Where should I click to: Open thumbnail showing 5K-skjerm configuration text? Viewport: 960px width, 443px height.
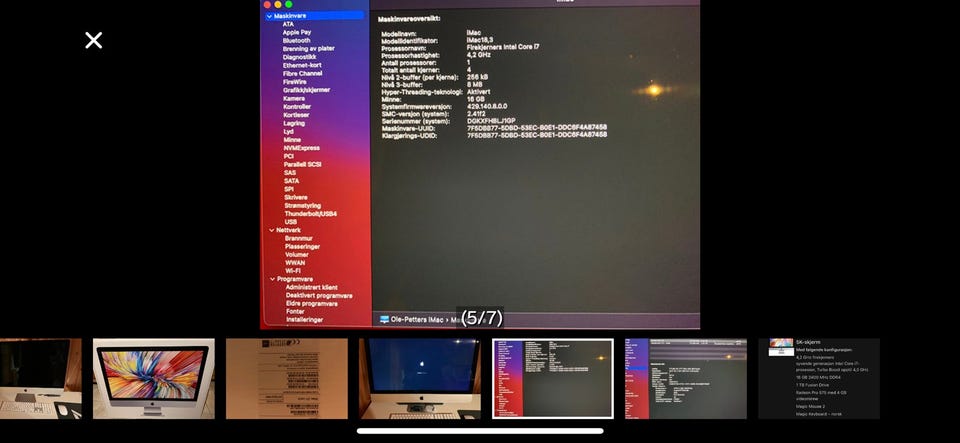(819, 379)
